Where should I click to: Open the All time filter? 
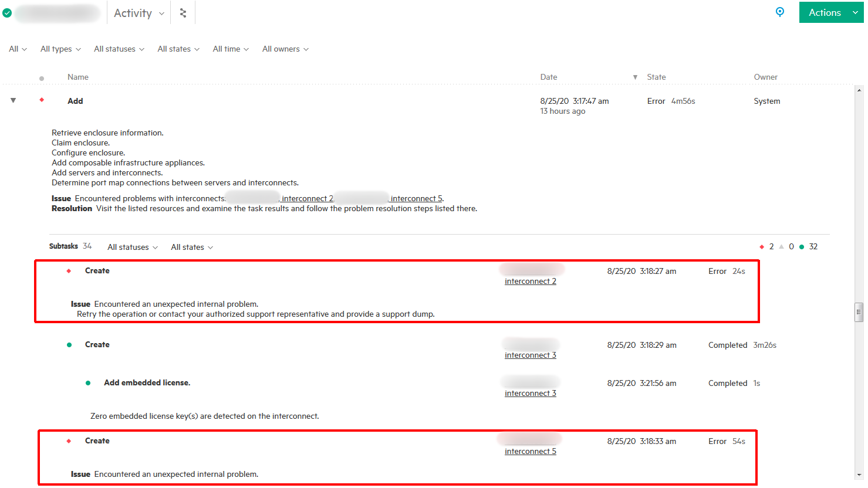click(230, 49)
